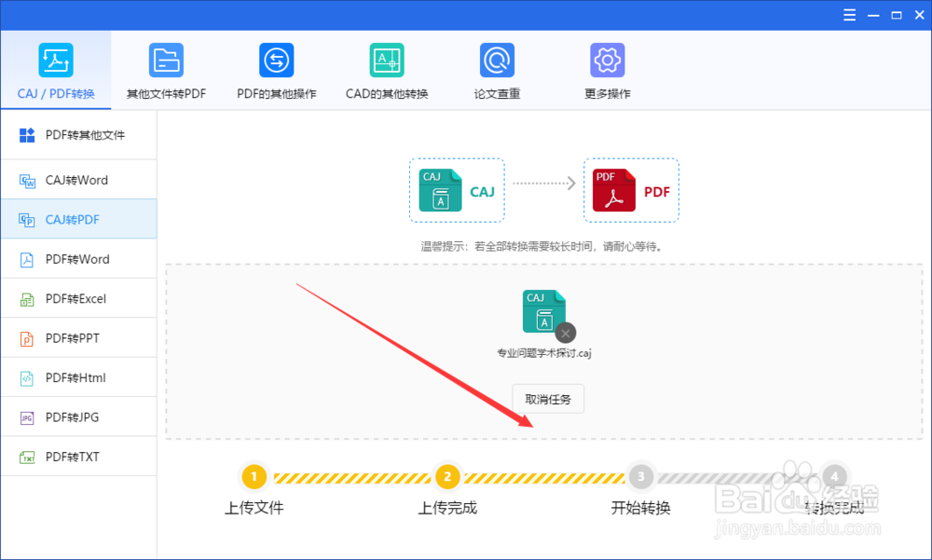
Task: Click the 取消任务 cancel button
Action: 547,398
